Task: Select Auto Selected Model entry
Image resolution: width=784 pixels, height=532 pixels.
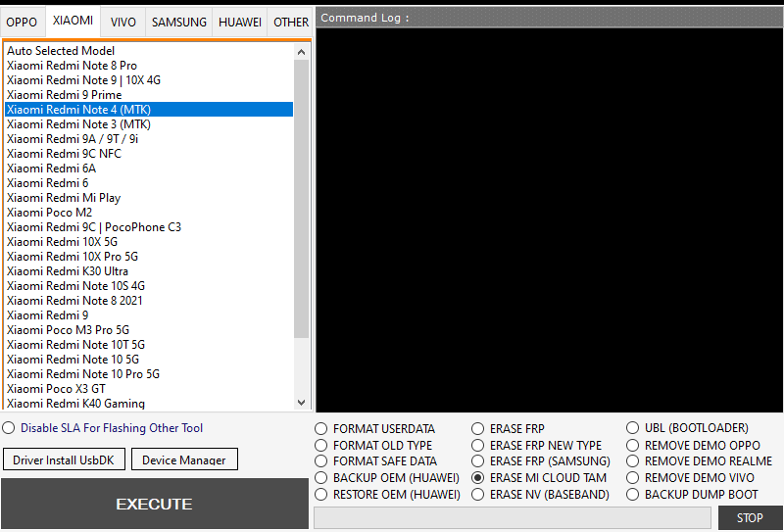Action: click(149, 51)
